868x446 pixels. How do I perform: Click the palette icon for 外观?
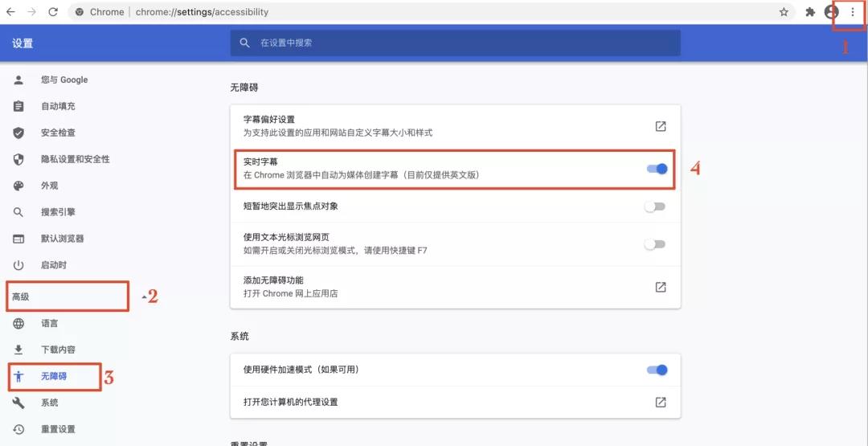18,186
